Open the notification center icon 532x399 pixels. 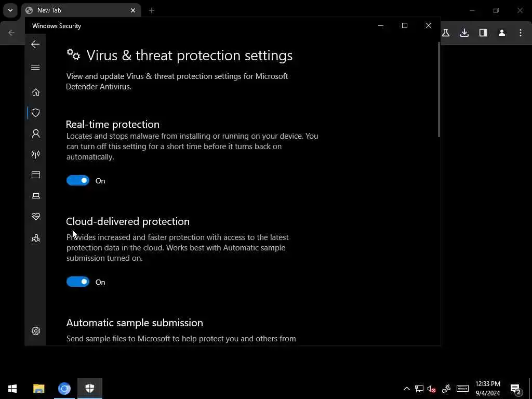[x=515, y=389]
